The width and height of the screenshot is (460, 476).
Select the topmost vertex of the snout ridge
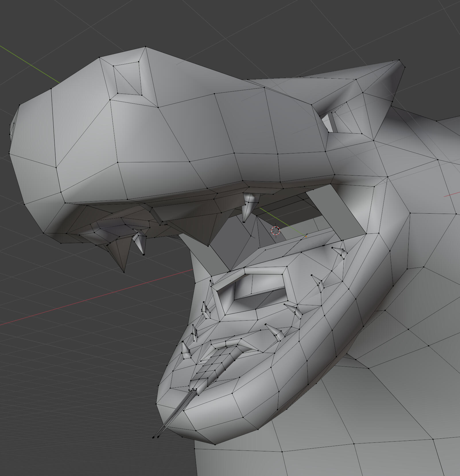[145, 47]
